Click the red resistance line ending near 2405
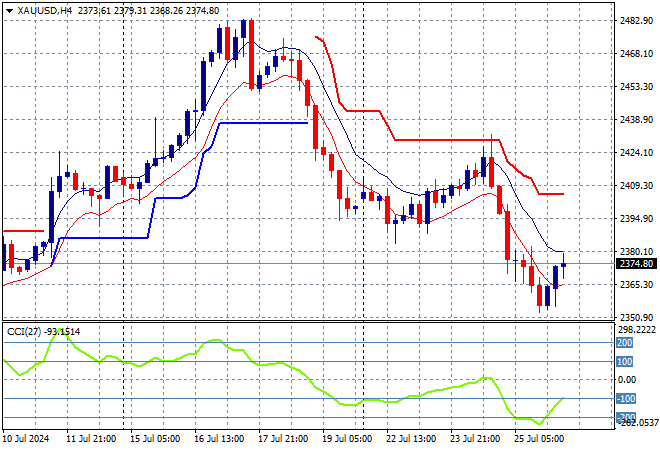 click(551, 194)
